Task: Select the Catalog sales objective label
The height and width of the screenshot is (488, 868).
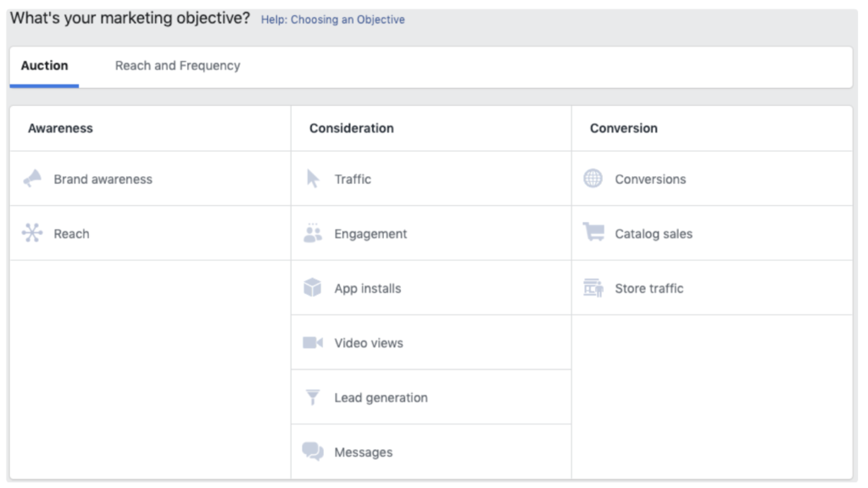Action: [x=654, y=234]
